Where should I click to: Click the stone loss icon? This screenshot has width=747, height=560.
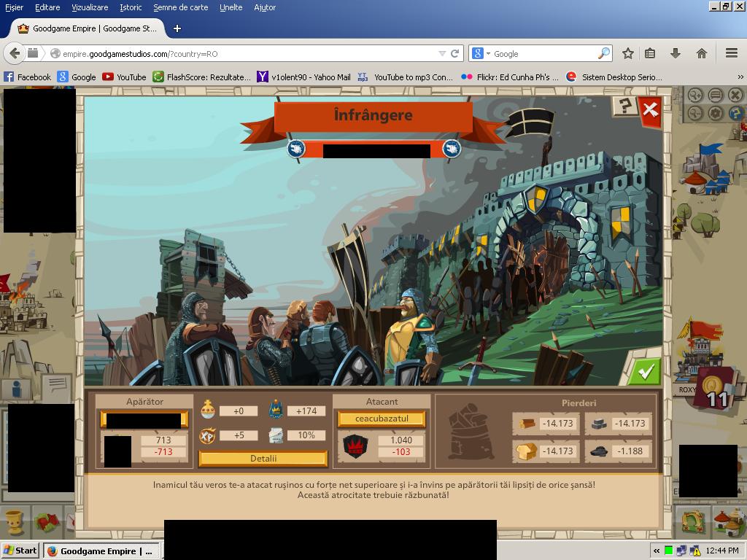599,424
